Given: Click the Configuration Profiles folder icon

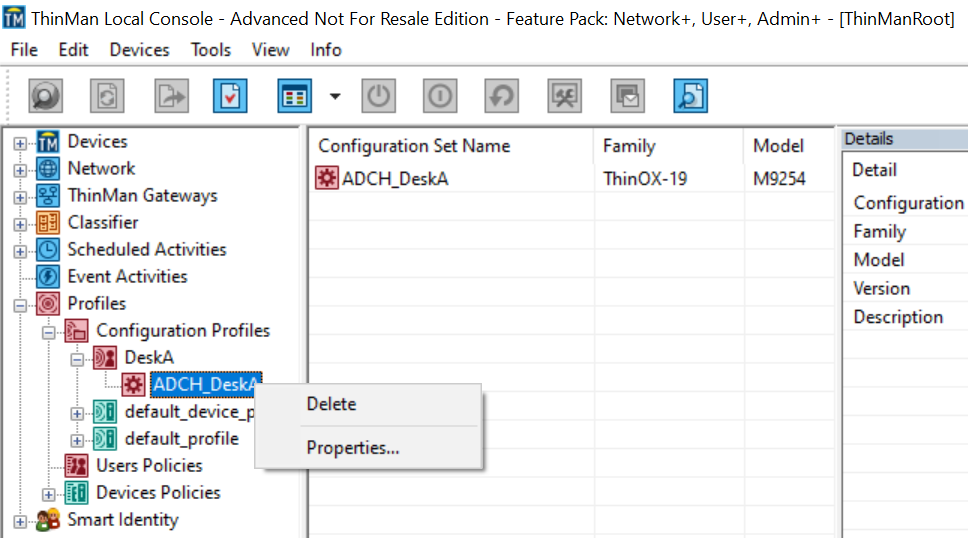Looking at the screenshot, I should click(77, 331).
